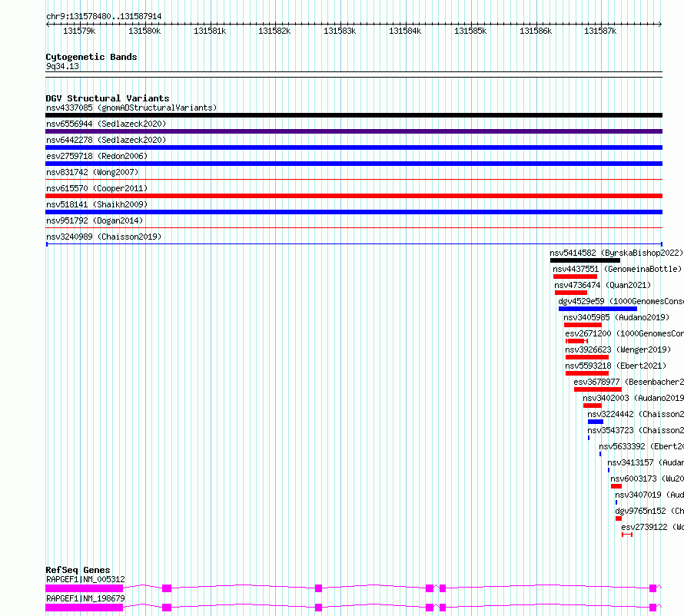Click the 131581k ruler tick label
Image resolution: width=684 pixels, height=616 pixels.
coord(210,31)
